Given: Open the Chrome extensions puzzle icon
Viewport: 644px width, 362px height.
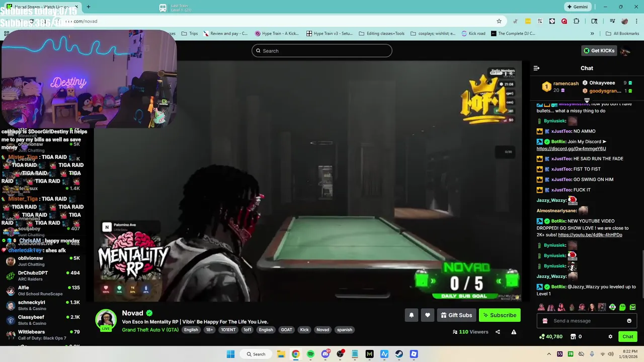Looking at the screenshot, I should [576, 21].
